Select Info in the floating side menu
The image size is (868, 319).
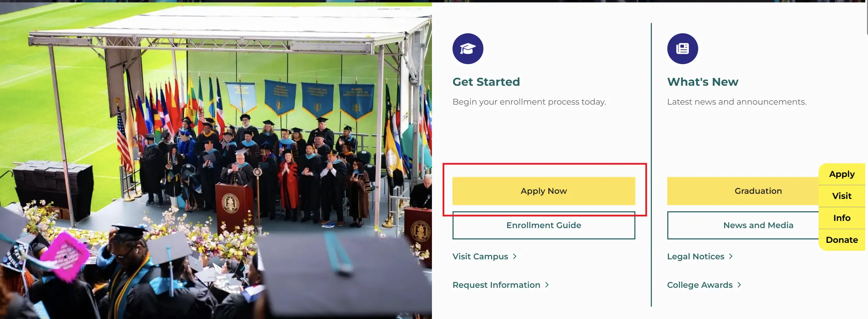(842, 218)
